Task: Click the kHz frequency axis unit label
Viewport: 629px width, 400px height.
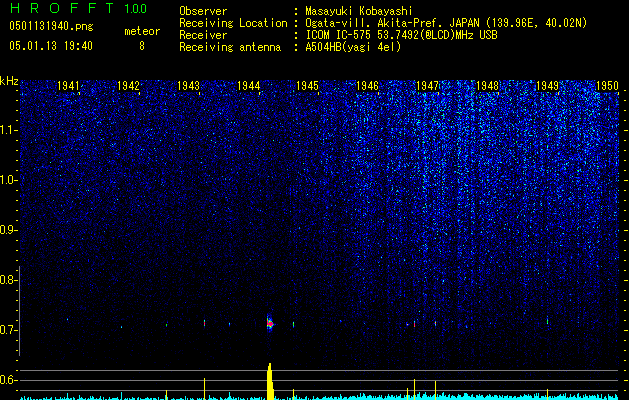Action: [x=9, y=81]
